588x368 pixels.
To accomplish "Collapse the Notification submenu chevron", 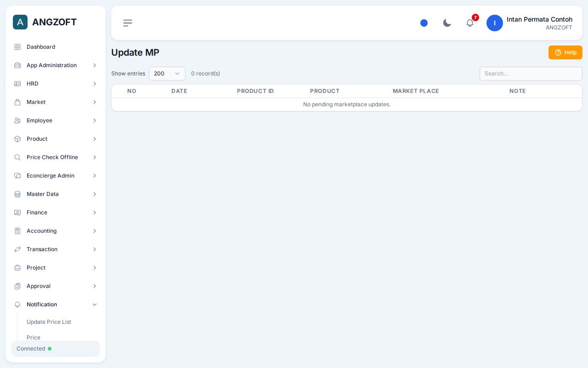I will pos(95,305).
